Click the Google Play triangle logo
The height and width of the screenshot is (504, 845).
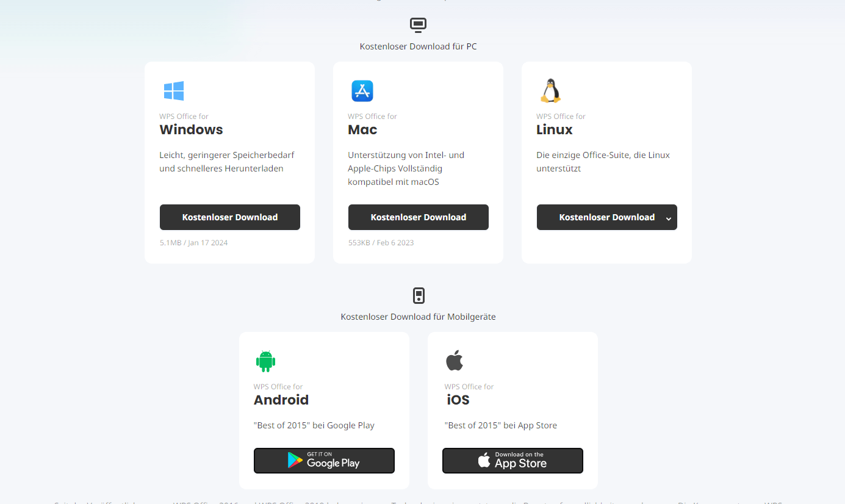point(295,461)
